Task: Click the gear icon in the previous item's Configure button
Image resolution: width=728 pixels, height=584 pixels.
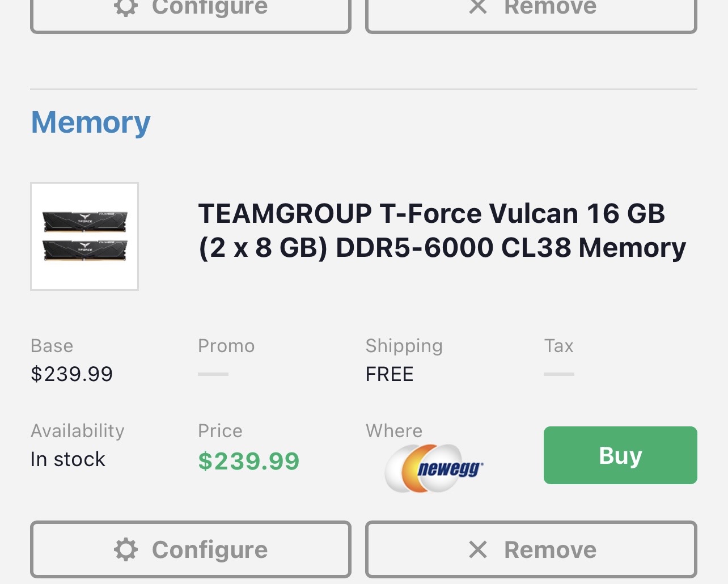Action: (x=126, y=7)
